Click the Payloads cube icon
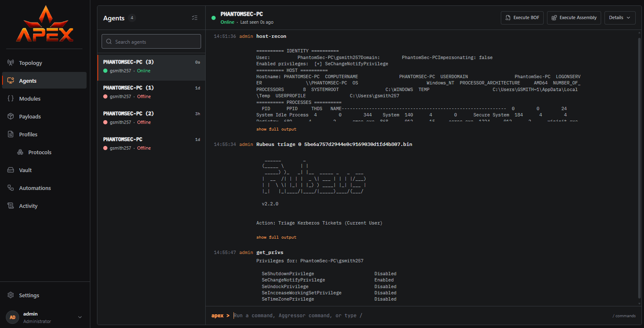 point(11,116)
